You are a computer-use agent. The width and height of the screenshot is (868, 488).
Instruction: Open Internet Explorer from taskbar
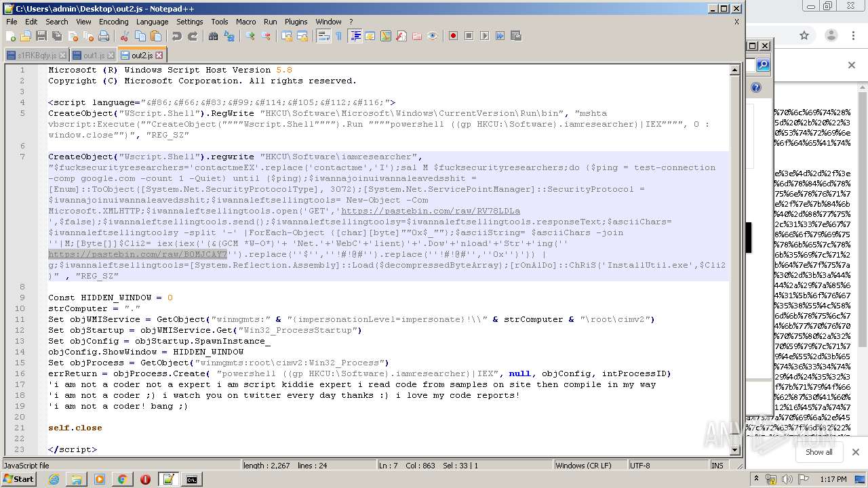click(x=54, y=479)
